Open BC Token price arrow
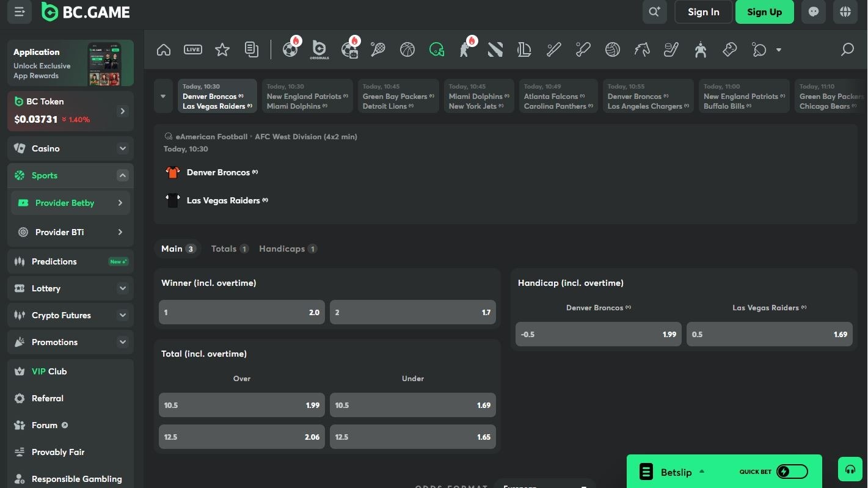 pyautogui.click(x=123, y=111)
